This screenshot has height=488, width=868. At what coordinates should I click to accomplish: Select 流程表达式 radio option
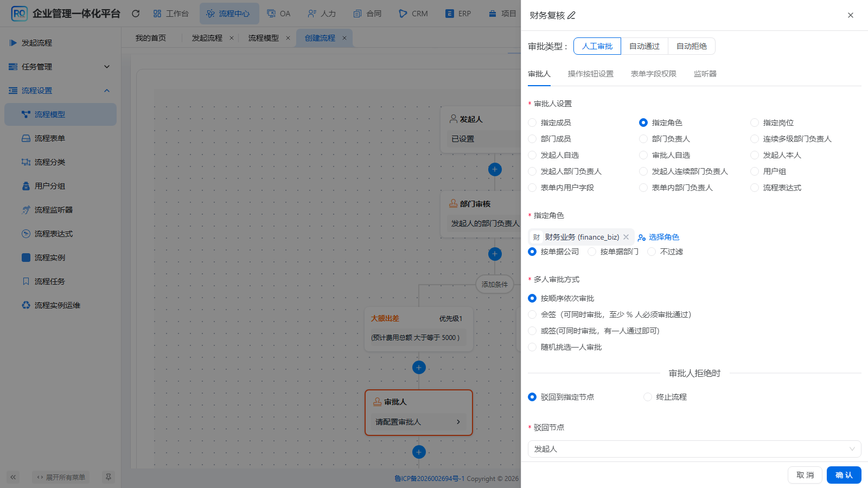click(755, 188)
